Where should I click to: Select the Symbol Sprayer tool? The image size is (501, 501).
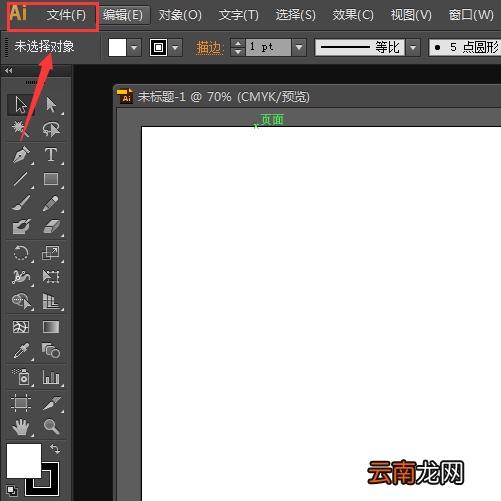pos(21,377)
